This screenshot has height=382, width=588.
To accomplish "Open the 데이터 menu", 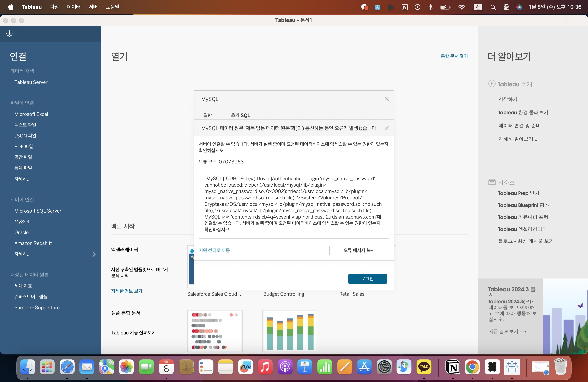I will tap(74, 7).
